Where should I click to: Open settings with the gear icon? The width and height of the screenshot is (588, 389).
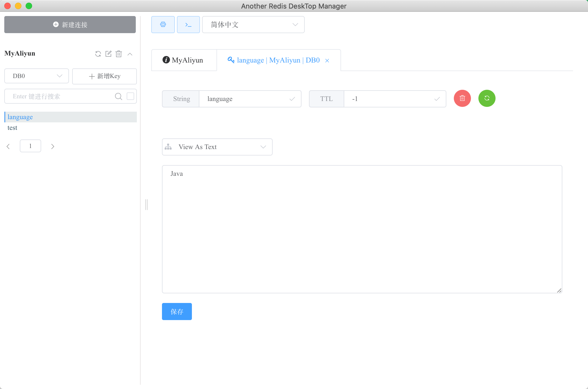[163, 25]
